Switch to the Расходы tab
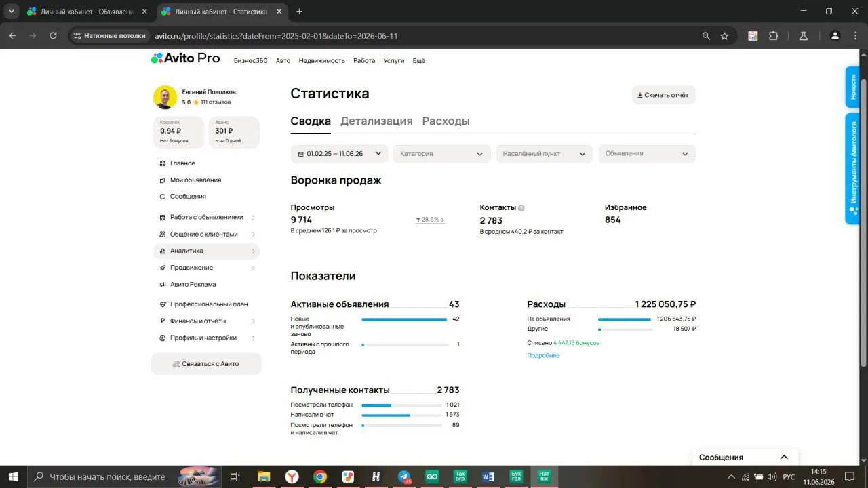 point(446,121)
